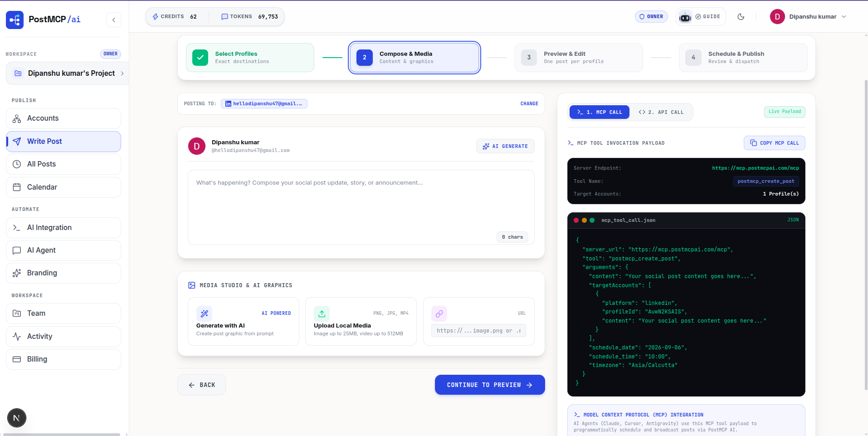
Task: Click the upload arrow icon
Action: pos(322,314)
